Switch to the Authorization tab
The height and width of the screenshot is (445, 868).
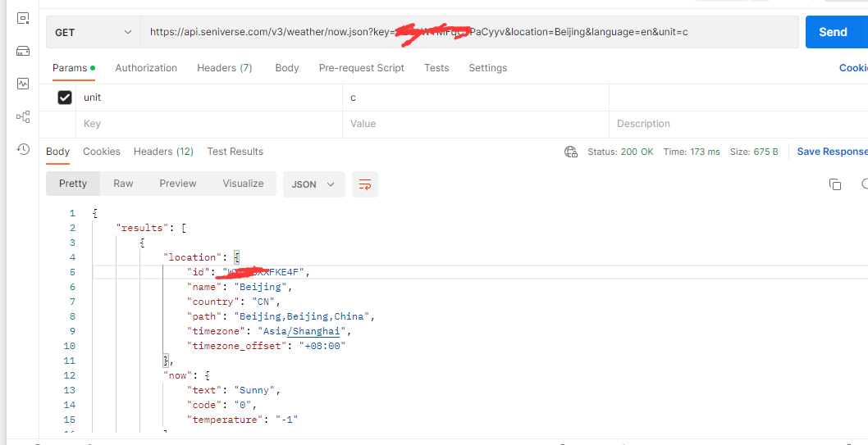146,68
